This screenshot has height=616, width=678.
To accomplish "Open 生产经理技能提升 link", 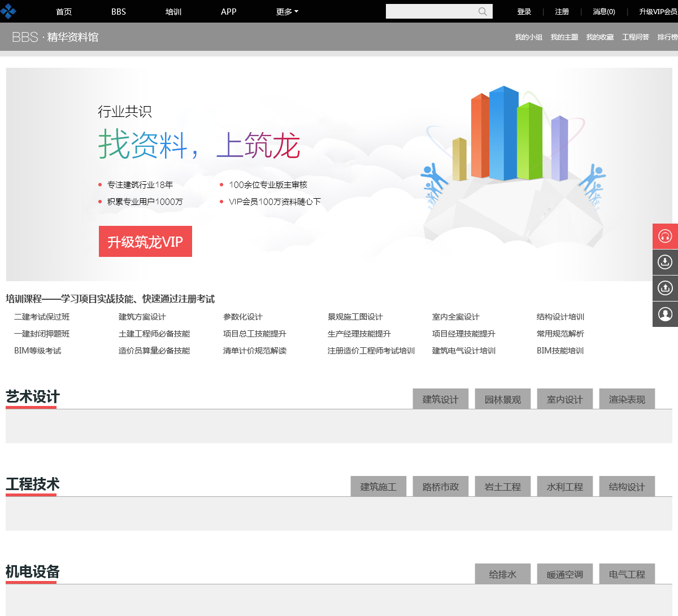I will pos(359,334).
